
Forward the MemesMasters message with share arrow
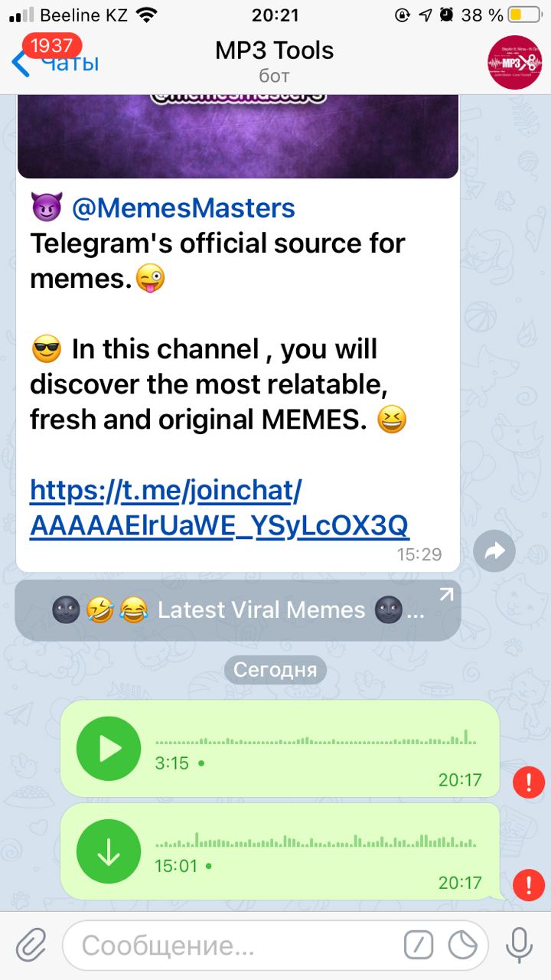coord(494,550)
